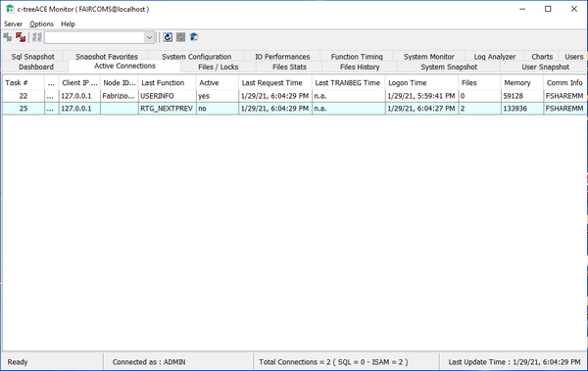Switch to the Function Timing tab
Viewport: 588px width, 371px height.
point(357,57)
